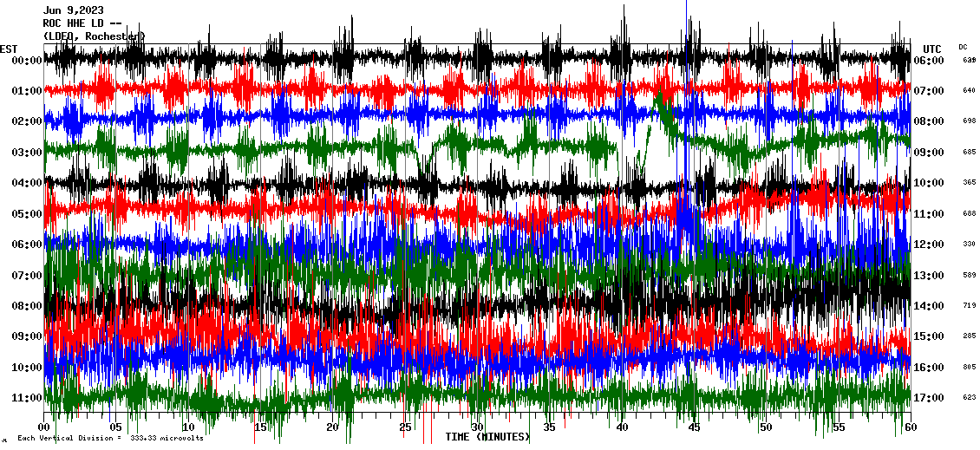This screenshot has height=450, width=980.
Task: Select DC value "330"
Action: click(x=970, y=244)
